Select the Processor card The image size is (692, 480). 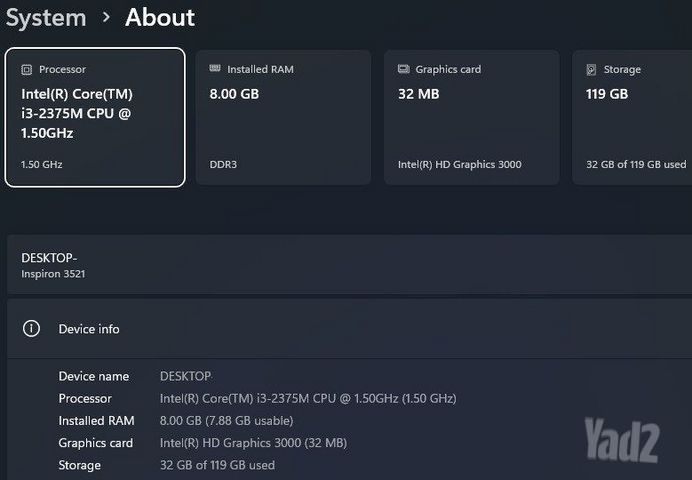(95, 117)
